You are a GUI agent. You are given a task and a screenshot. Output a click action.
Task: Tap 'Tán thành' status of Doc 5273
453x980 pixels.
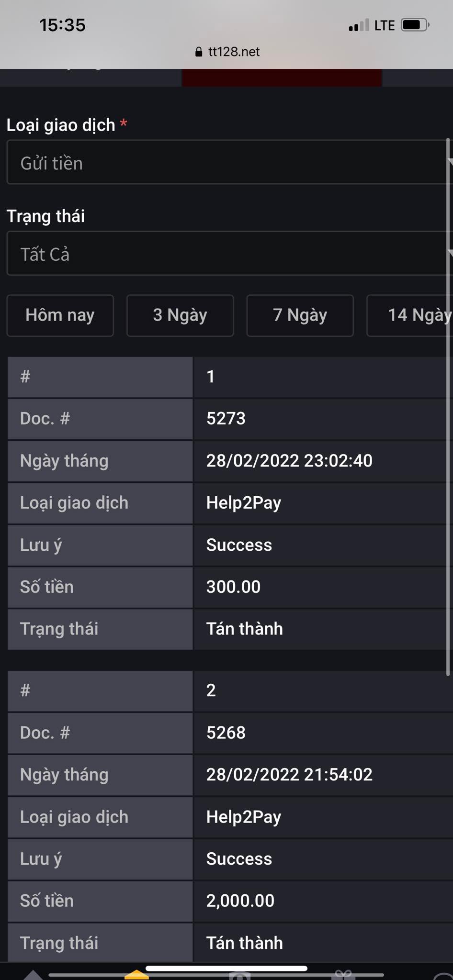244,629
